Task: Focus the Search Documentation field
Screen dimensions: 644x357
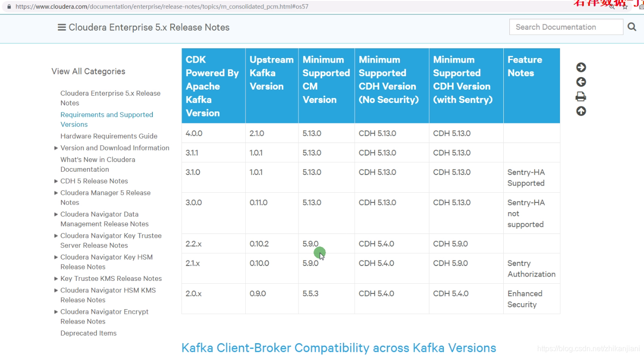Action: [566, 27]
